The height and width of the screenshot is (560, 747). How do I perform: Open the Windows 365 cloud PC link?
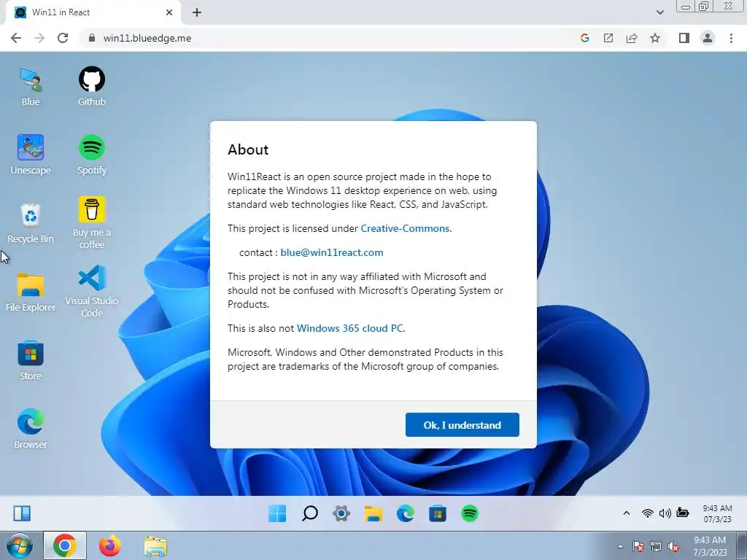pyautogui.click(x=349, y=329)
